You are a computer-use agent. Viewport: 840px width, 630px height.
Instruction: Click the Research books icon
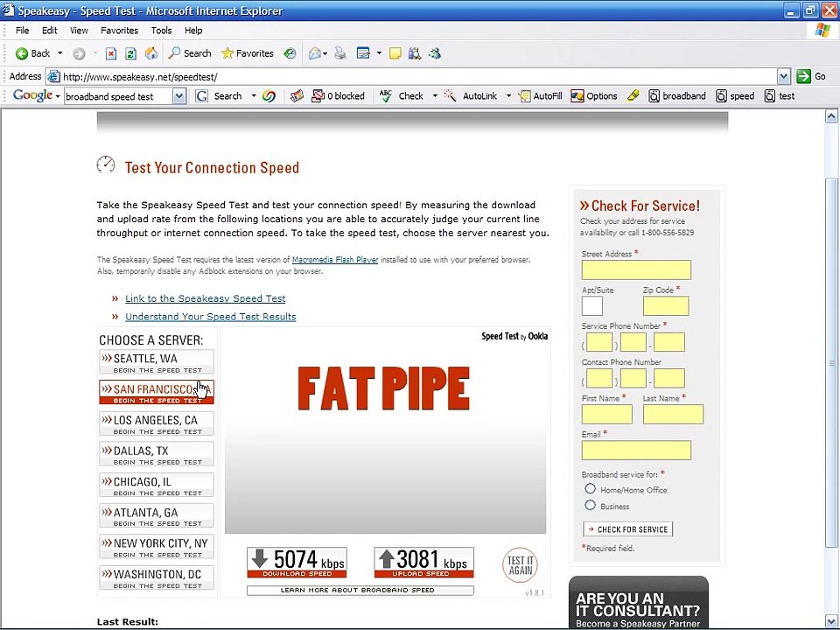[415, 53]
